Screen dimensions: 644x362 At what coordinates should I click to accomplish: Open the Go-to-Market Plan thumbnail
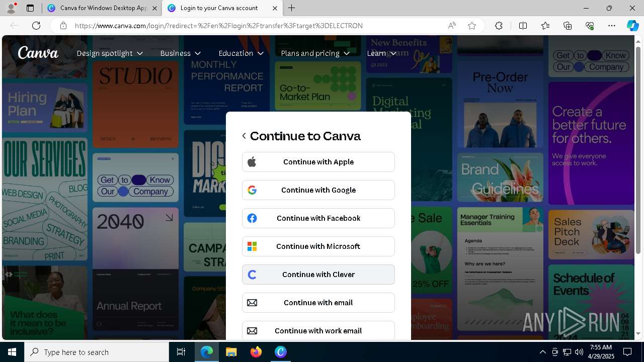point(318,86)
